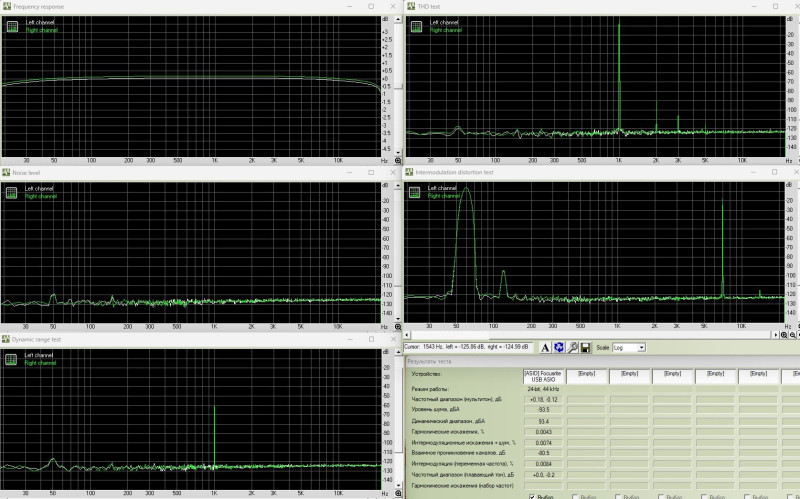Click zoom magnifier in Dynamic range test window

point(398,493)
